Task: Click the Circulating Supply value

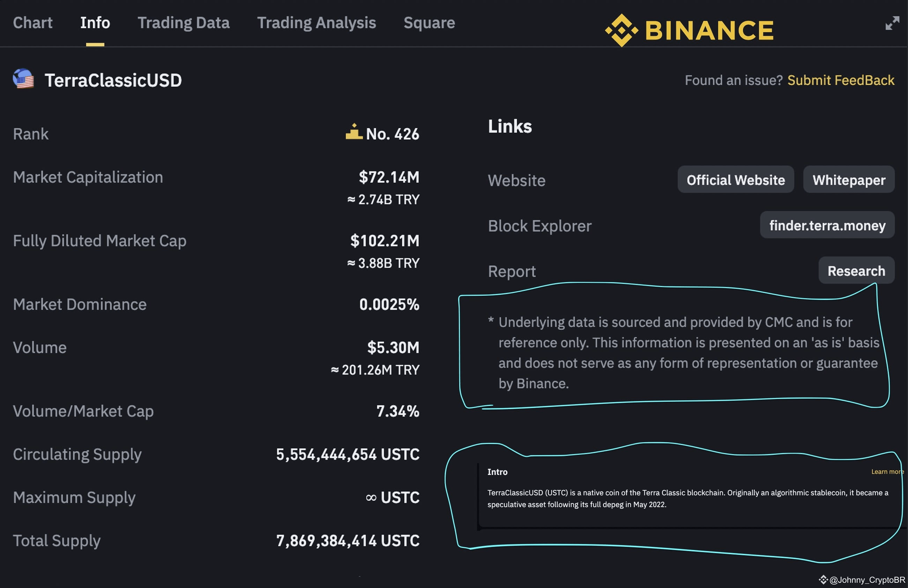Action: point(347,454)
